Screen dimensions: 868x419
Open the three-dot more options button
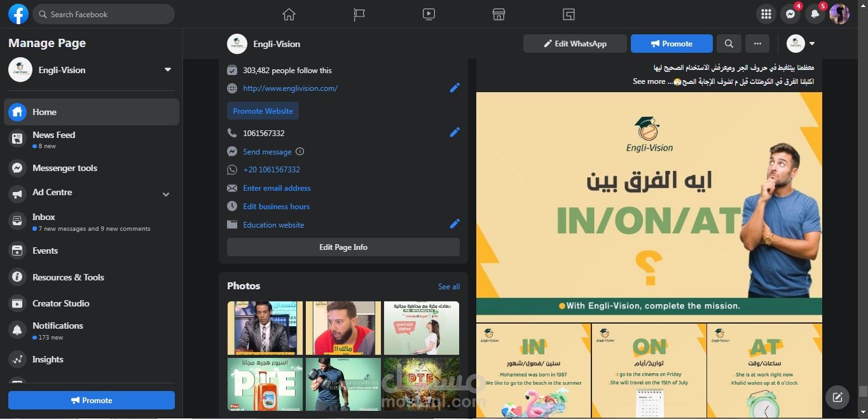(x=757, y=44)
